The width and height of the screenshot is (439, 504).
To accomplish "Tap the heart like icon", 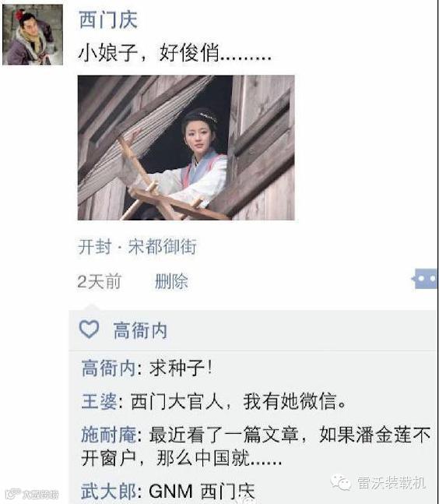I will pos(89,330).
